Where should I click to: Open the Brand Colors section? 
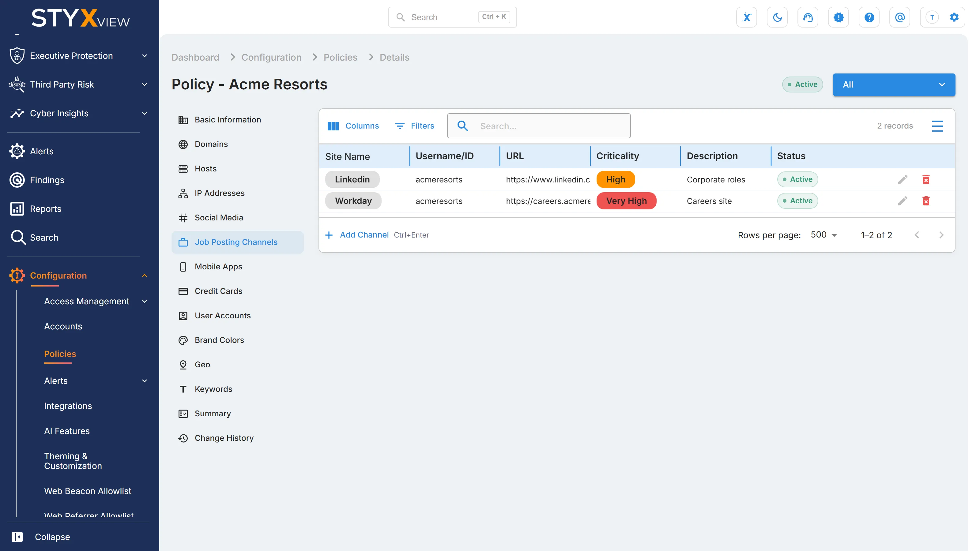tap(237, 340)
